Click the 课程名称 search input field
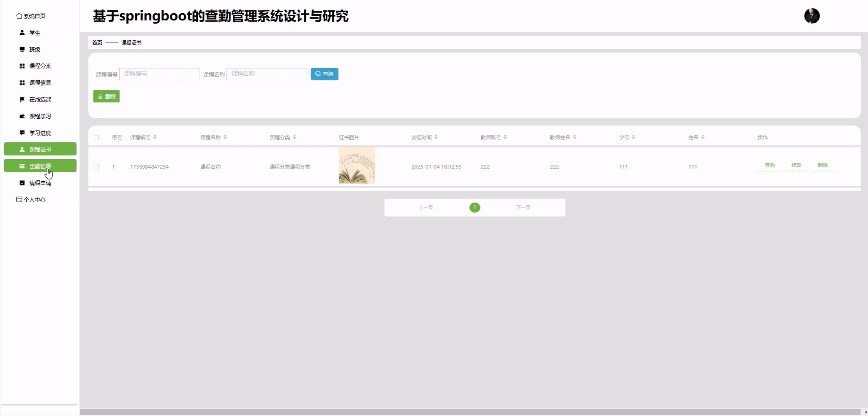This screenshot has width=868, height=416. [267, 74]
